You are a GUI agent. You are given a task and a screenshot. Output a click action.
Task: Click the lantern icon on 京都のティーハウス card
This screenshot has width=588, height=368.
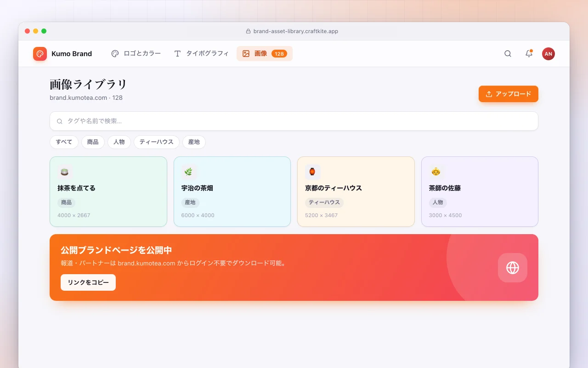pyautogui.click(x=313, y=172)
